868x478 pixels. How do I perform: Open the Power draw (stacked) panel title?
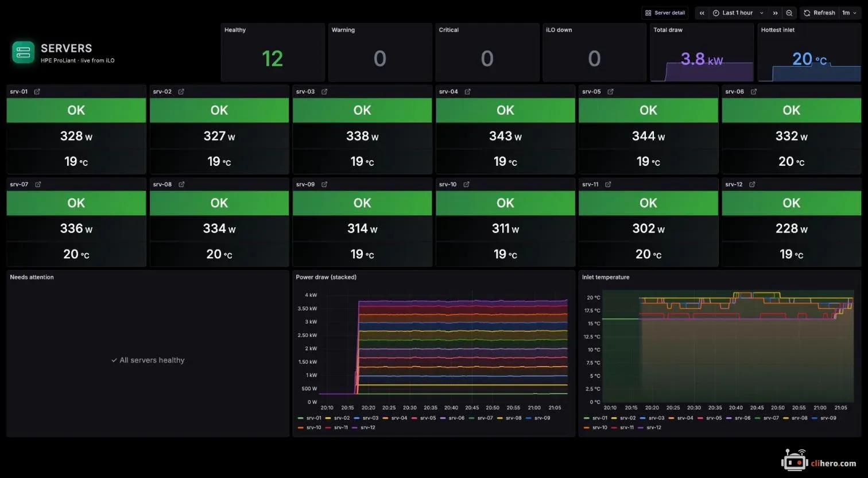[x=326, y=277]
